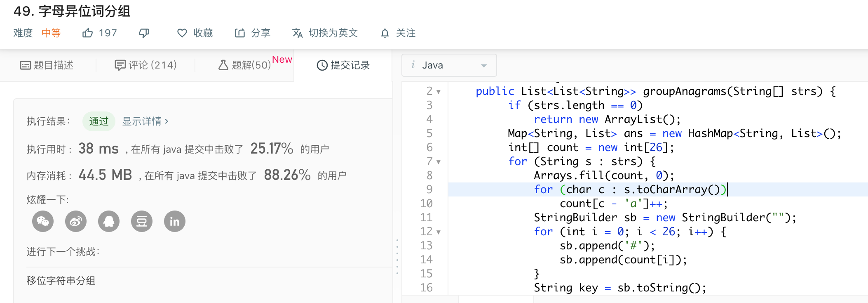868x303 pixels.
Task: Share result via Weibo icon
Action: point(76,221)
